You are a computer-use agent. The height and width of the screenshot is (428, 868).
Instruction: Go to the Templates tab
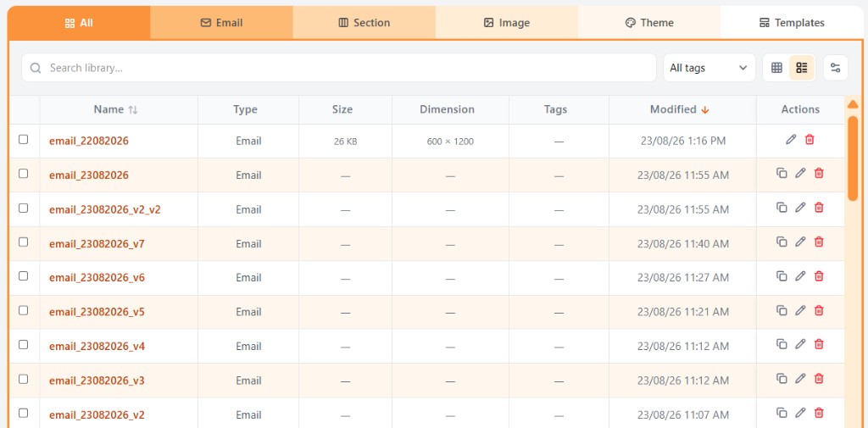(x=792, y=23)
